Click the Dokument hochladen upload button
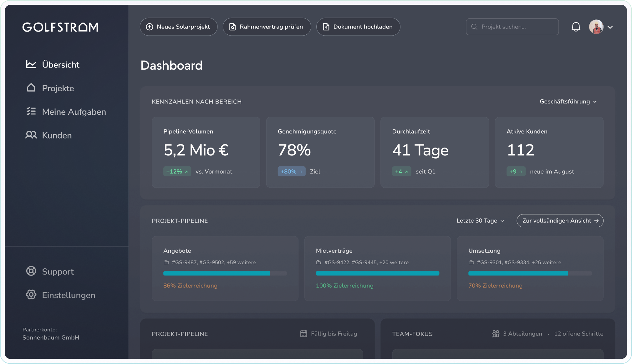The width and height of the screenshot is (632, 364). tap(358, 27)
